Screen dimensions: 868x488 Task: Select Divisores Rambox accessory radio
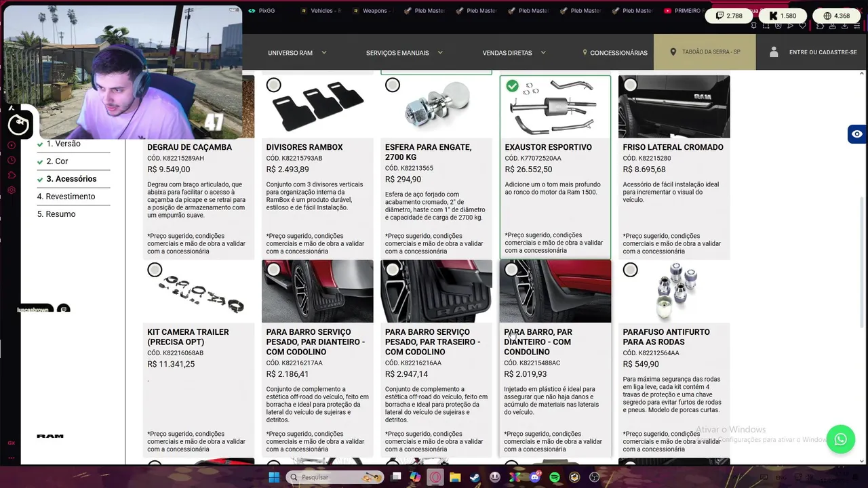[x=273, y=85]
